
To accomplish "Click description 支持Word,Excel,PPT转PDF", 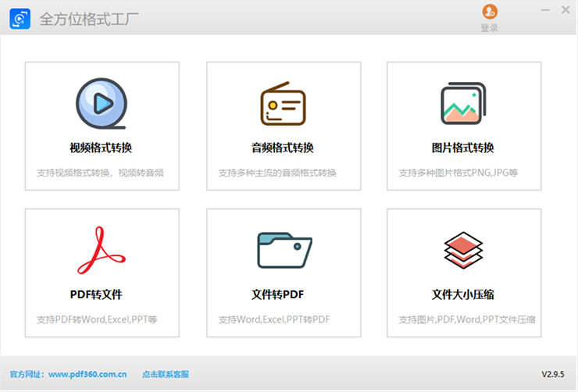I will click(x=274, y=319).
